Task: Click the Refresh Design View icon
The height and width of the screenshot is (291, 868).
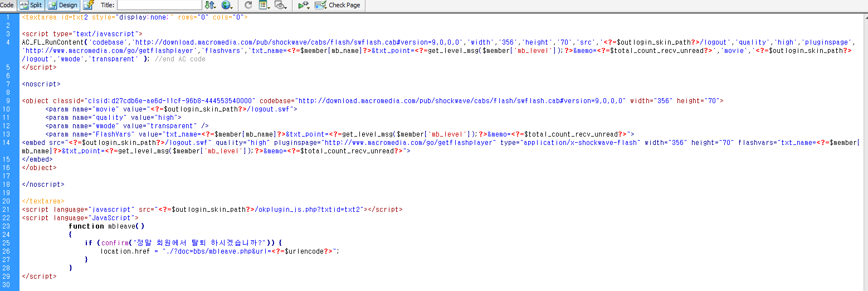Action: coord(248,5)
